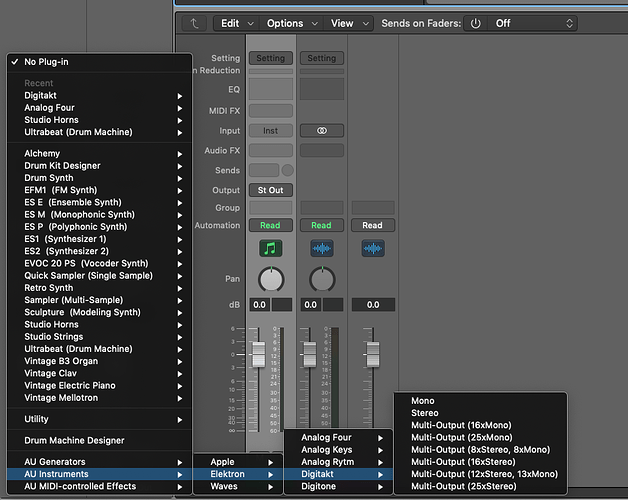Select No Plug-in menu item

100,62
